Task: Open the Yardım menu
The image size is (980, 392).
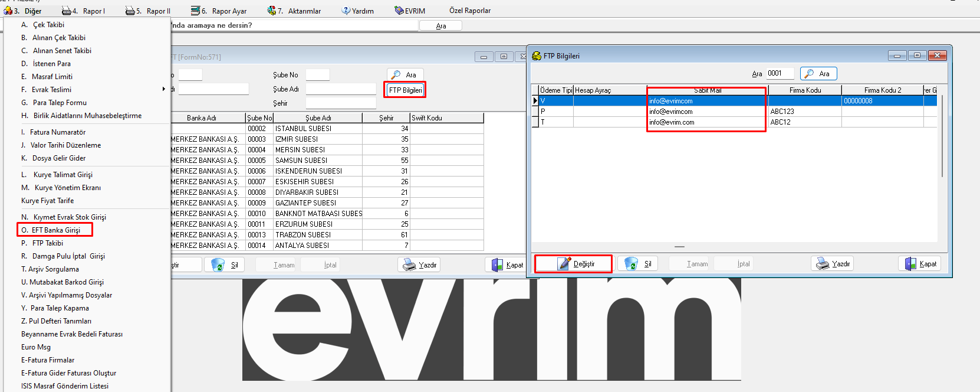Action: tap(358, 11)
